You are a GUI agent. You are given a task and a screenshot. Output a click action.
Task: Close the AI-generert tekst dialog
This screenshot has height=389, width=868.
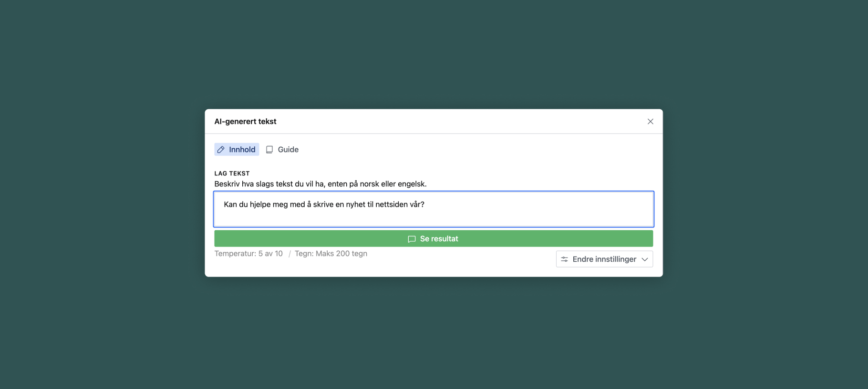(650, 122)
